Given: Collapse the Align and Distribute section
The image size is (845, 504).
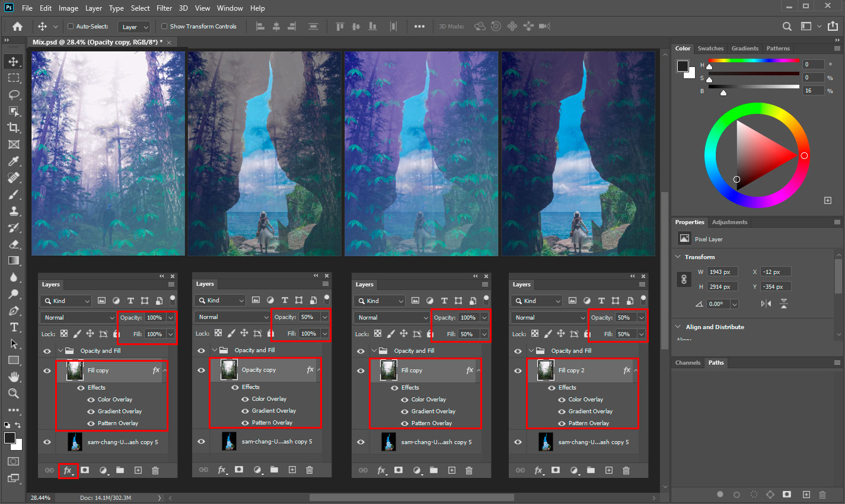Looking at the screenshot, I should pyautogui.click(x=678, y=327).
